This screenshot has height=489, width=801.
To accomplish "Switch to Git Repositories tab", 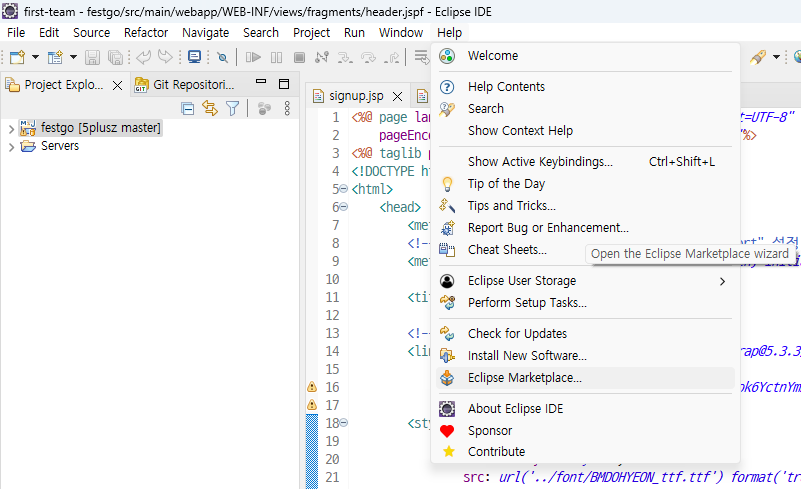I will coord(184,85).
